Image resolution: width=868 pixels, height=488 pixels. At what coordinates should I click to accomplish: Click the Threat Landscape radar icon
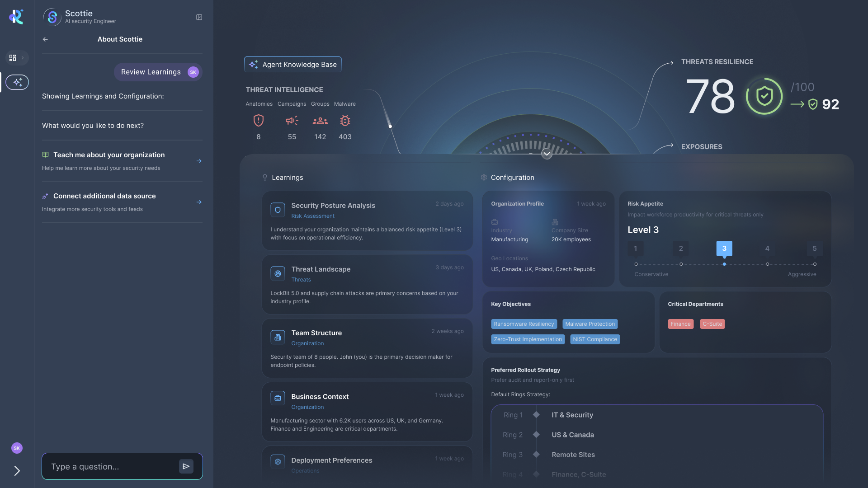click(x=278, y=273)
